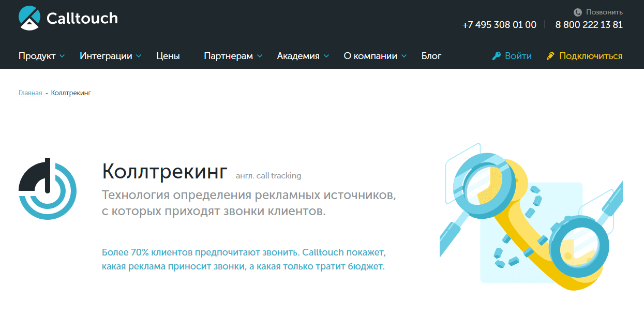This screenshot has width=644, height=331.
Task: Expand the chevron next to О компании
Action: [x=404, y=56]
